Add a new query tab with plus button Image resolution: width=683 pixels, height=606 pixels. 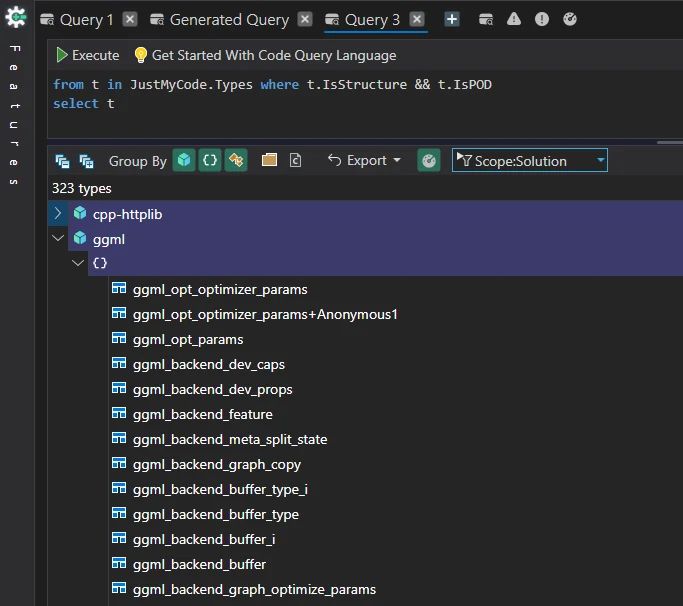[452, 19]
